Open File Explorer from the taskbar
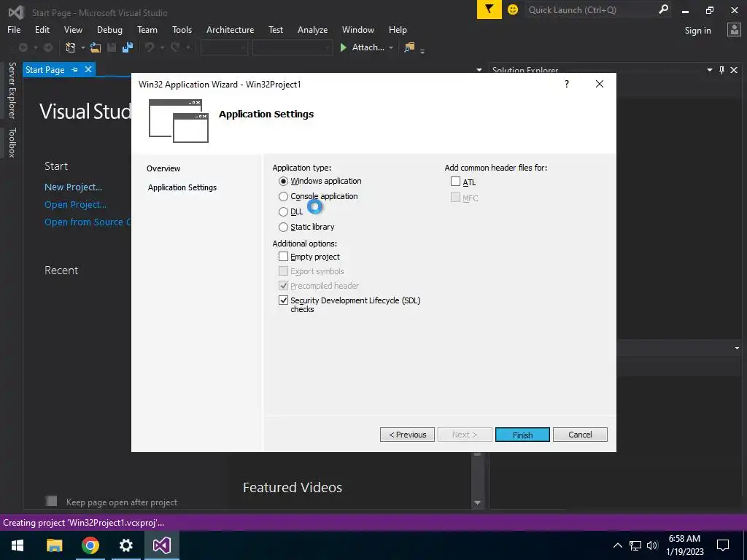747x560 pixels. [54, 545]
